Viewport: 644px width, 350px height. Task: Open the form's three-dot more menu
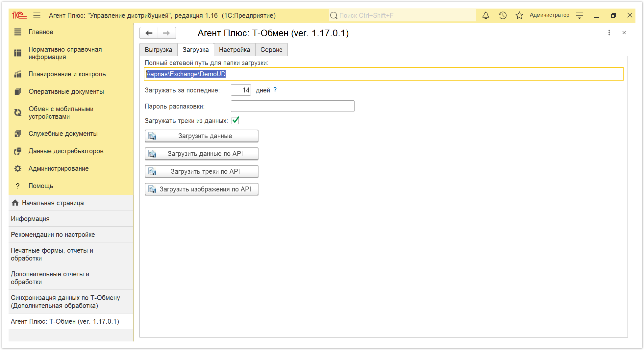tap(609, 33)
